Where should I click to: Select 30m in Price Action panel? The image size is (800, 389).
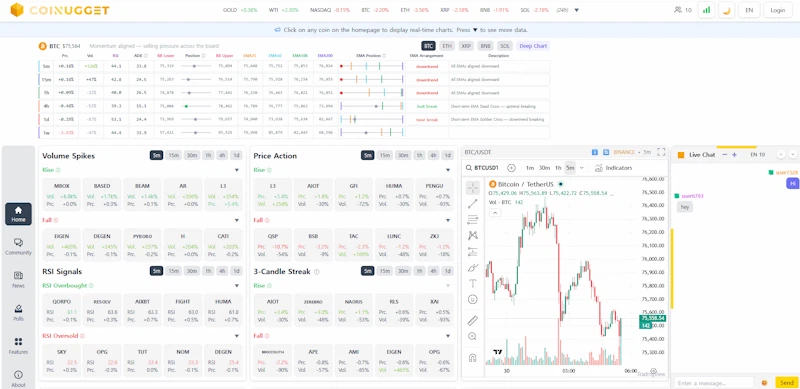[x=403, y=156]
